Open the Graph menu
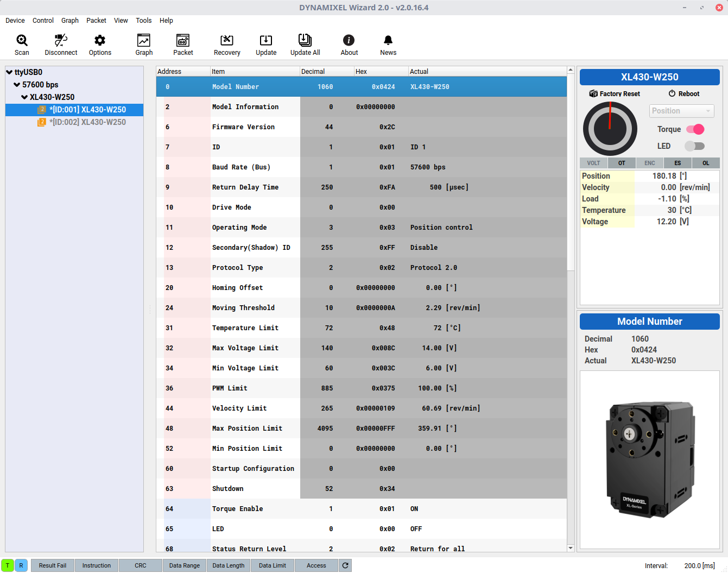The image size is (728, 573). coord(70,21)
